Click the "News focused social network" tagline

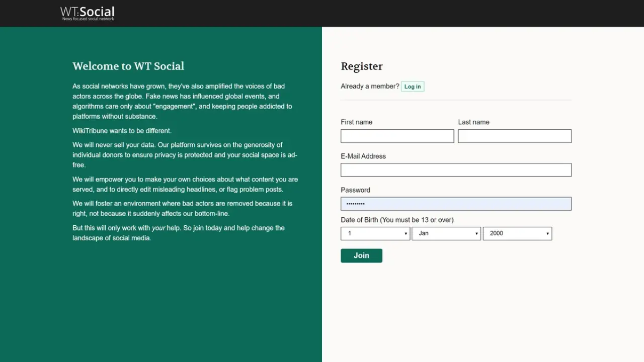88,19
